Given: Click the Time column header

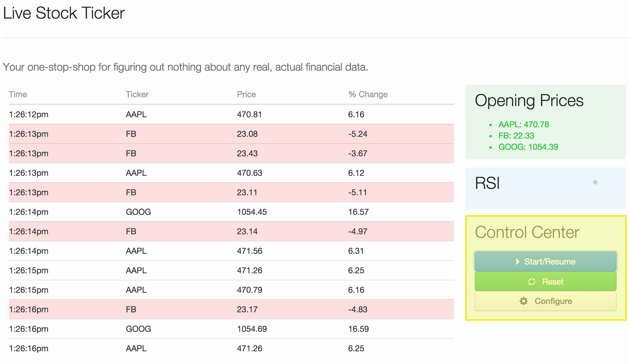Looking at the screenshot, I should [18, 94].
